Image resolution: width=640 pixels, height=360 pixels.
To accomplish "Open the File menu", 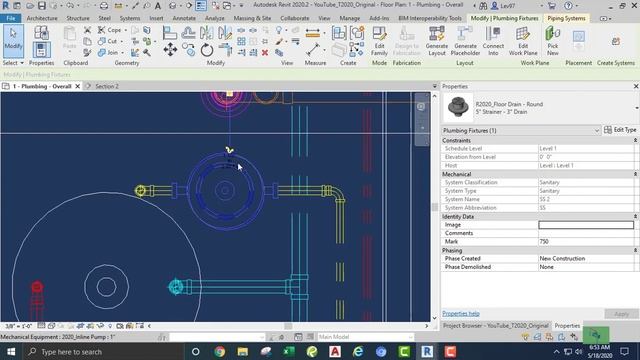I will (x=11, y=18).
